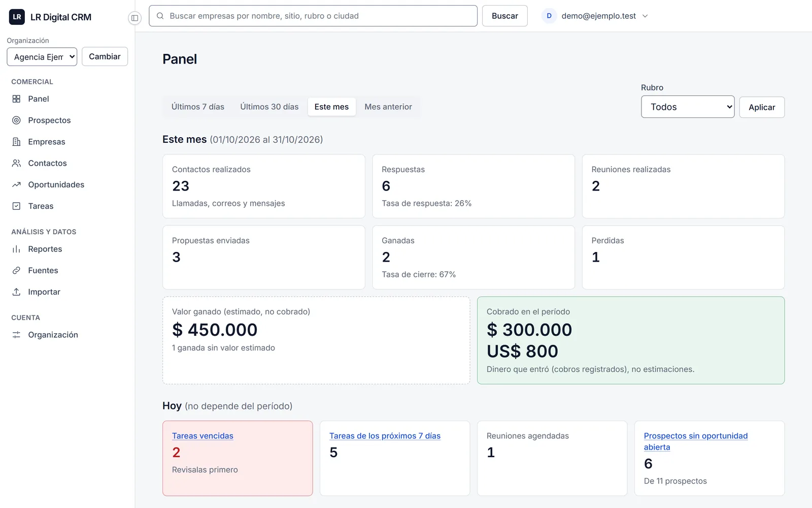The image size is (812, 508).
Task: Open the Rubro Todos dropdown
Action: point(688,107)
